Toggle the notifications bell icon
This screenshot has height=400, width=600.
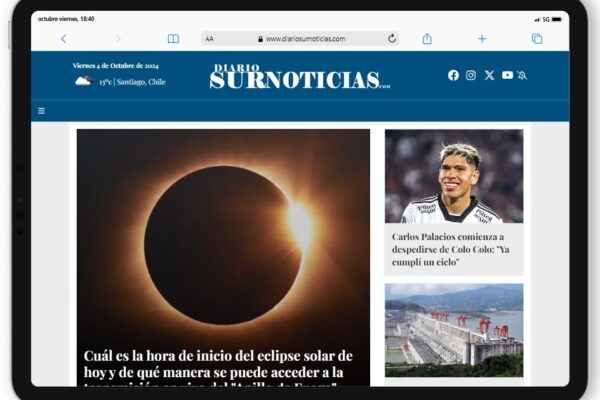click(x=522, y=75)
